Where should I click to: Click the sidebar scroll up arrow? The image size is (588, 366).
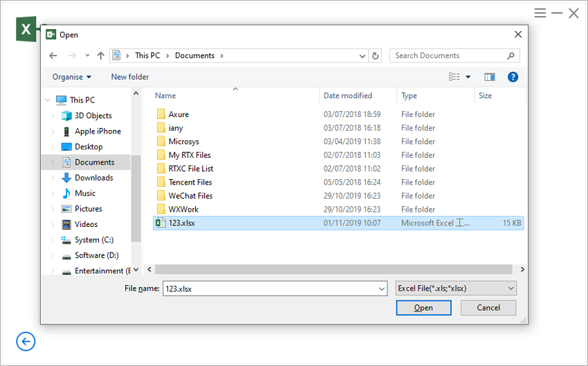[136, 93]
